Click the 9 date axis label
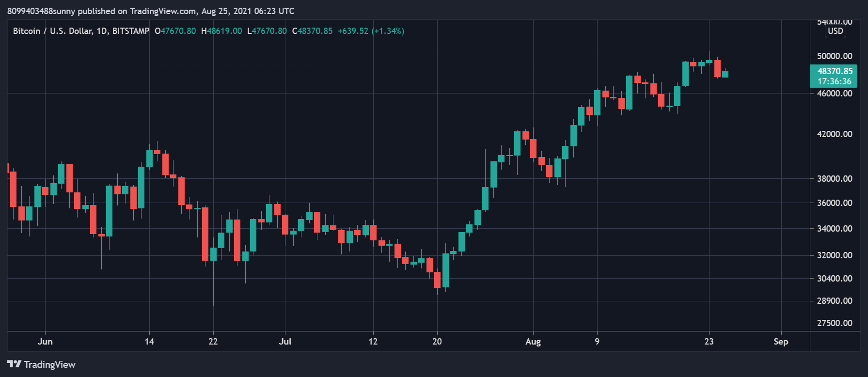Viewport: 868px width, 377px height. click(597, 342)
